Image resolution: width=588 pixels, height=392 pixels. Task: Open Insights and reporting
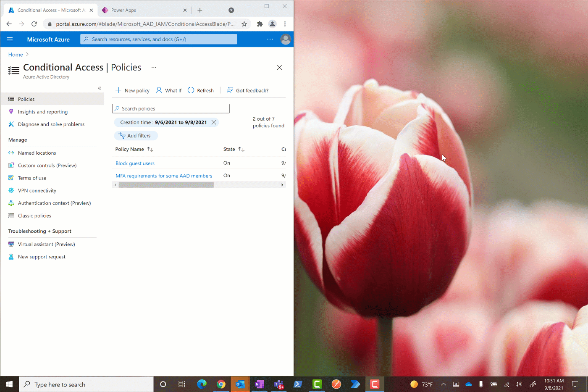43,112
